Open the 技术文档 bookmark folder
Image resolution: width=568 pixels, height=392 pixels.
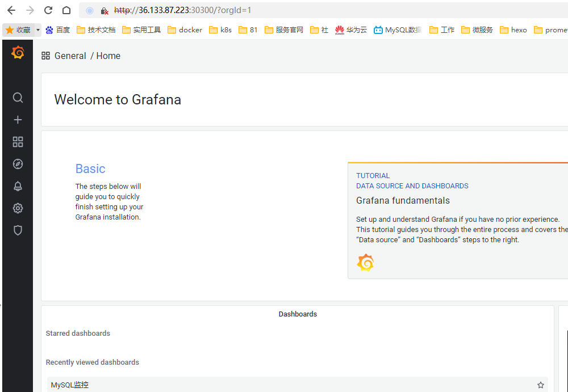(96, 30)
